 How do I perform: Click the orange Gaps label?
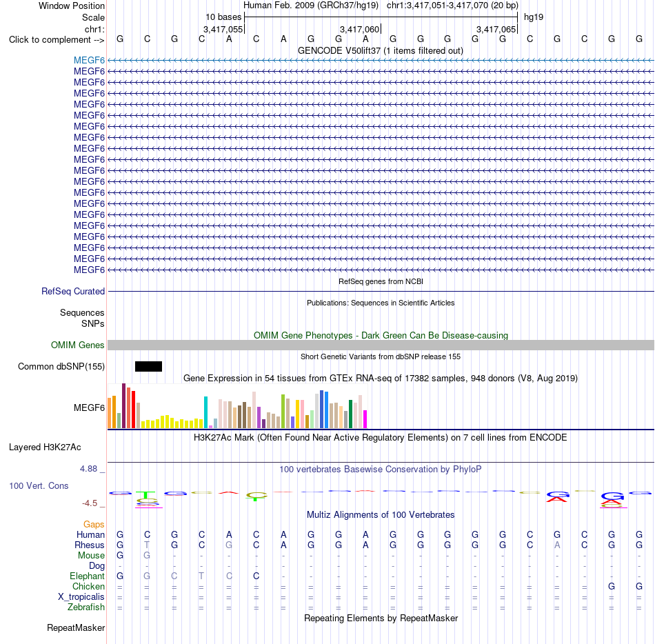[x=94, y=524]
